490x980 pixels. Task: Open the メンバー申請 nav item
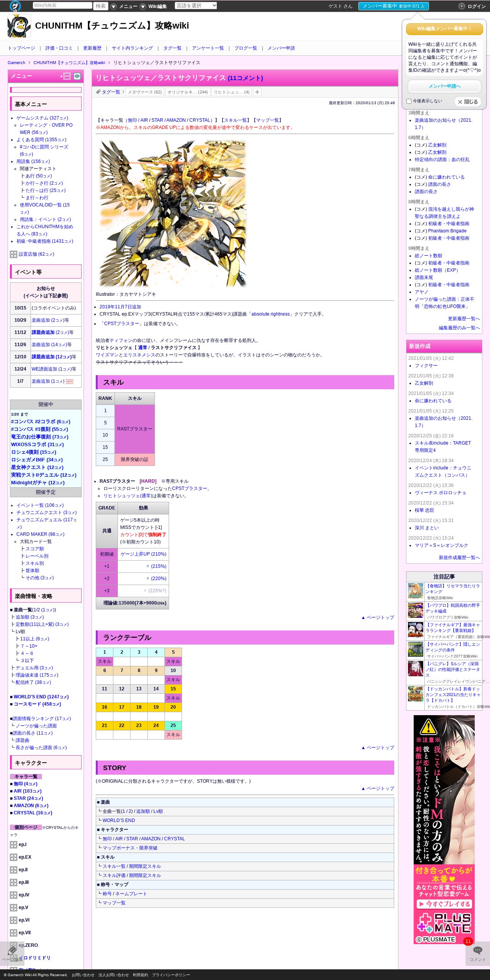pos(281,48)
